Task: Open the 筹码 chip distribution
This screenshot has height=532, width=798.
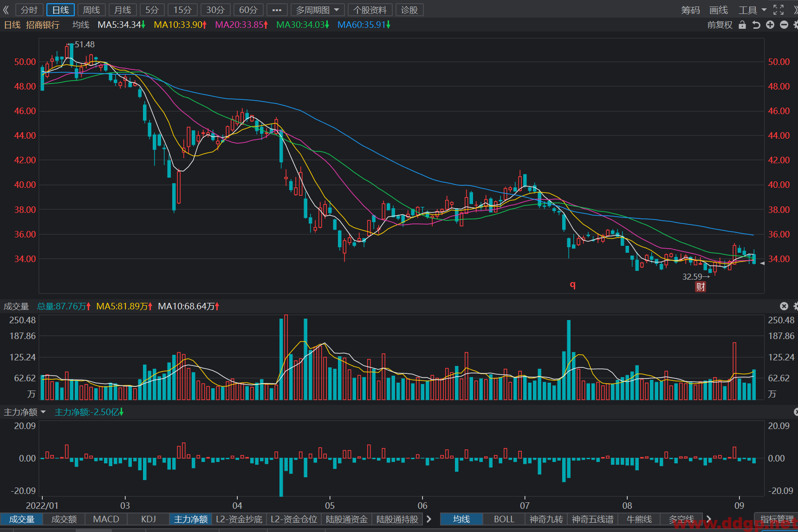Action: pos(690,10)
